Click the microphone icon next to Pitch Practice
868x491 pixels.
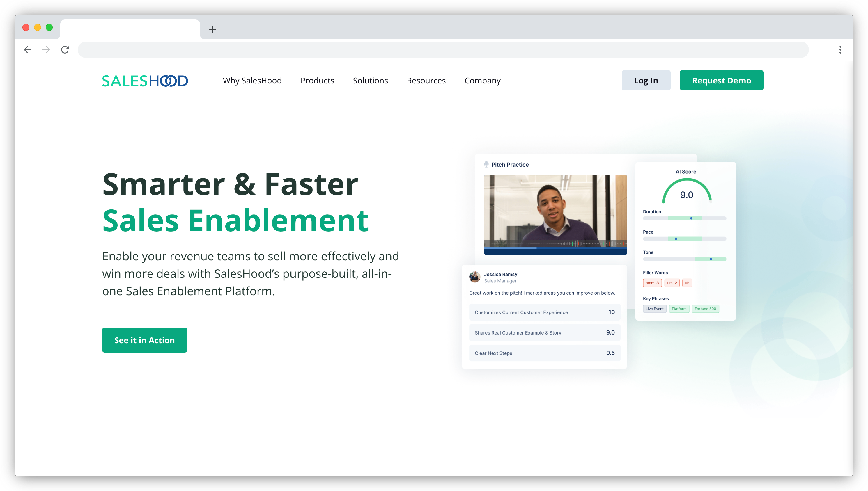(x=486, y=164)
